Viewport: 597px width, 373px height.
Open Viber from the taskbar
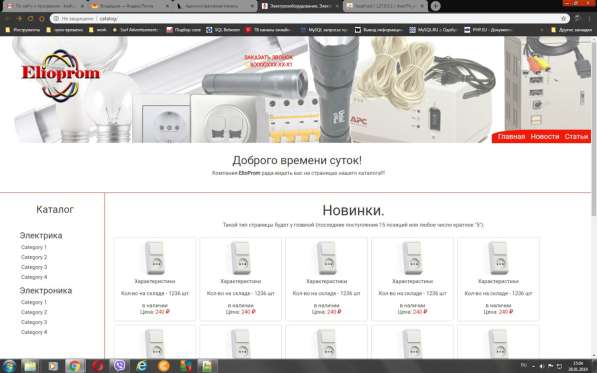pos(120,366)
